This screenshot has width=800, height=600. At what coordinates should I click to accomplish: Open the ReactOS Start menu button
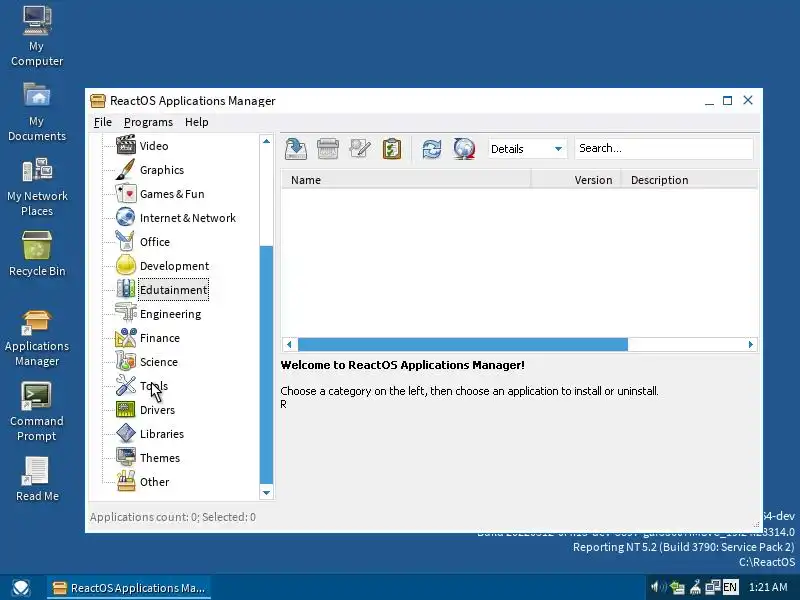[20, 588]
